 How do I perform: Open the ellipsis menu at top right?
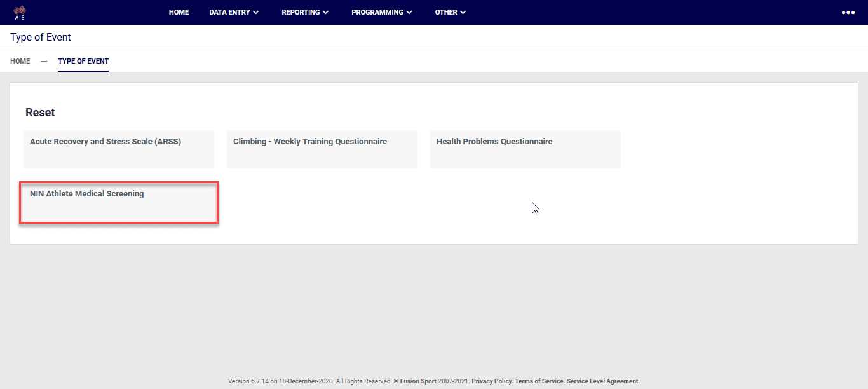848,11
